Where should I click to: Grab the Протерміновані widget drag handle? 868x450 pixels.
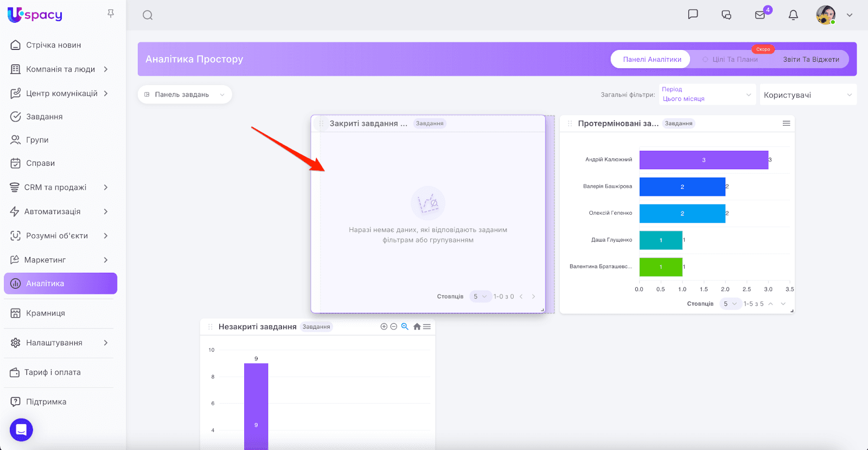click(570, 124)
